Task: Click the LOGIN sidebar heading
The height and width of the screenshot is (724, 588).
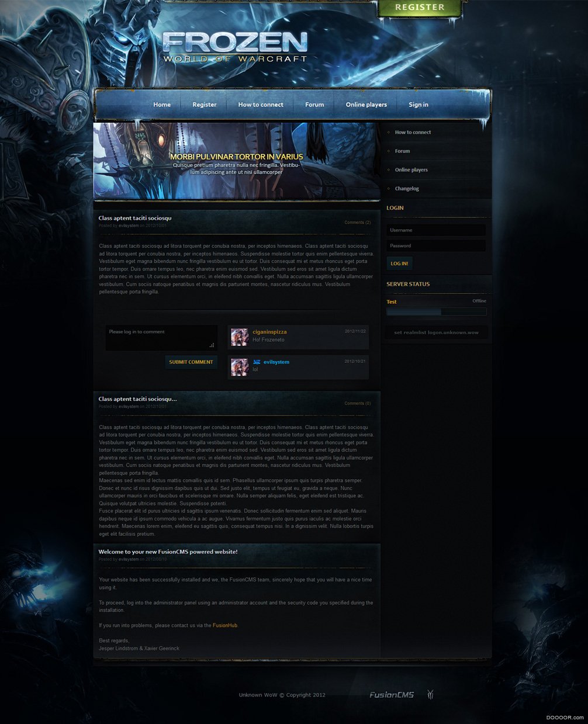Action: [x=395, y=208]
